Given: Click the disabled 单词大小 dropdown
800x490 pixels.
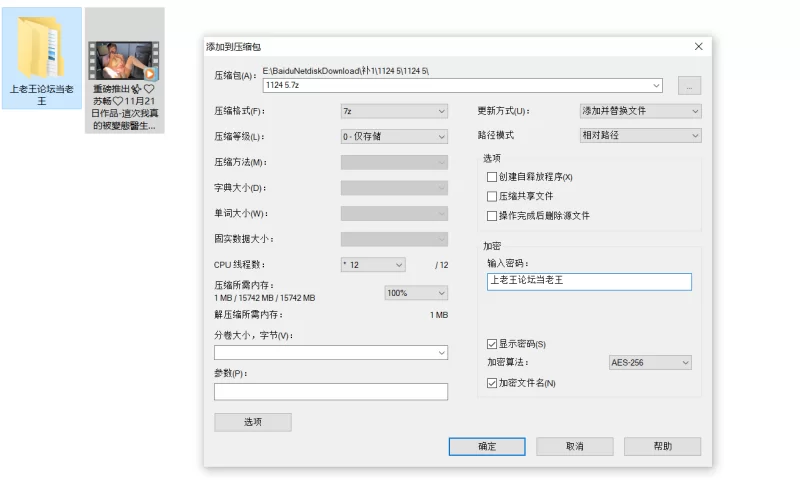Looking at the screenshot, I should coord(394,213).
